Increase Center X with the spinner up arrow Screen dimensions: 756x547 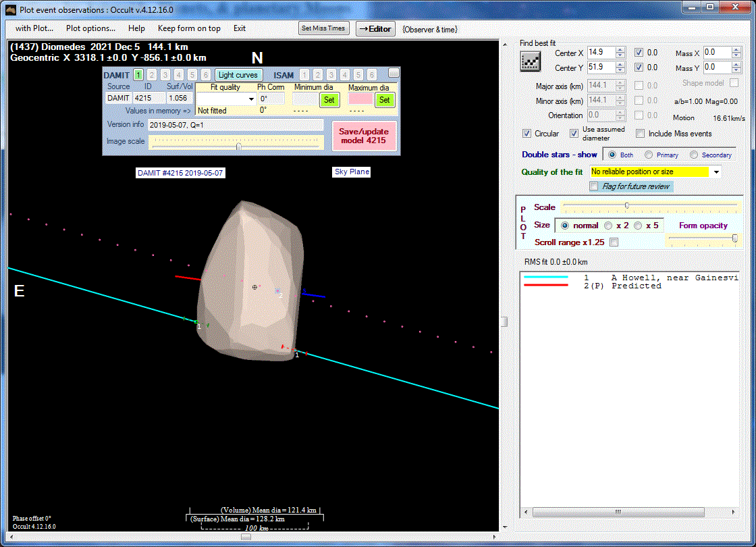click(620, 49)
